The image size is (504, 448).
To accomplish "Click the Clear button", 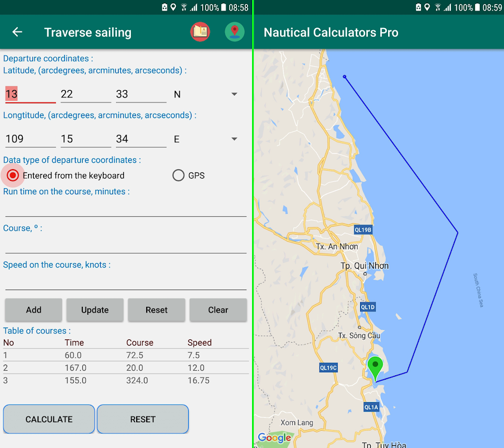I will (x=218, y=310).
